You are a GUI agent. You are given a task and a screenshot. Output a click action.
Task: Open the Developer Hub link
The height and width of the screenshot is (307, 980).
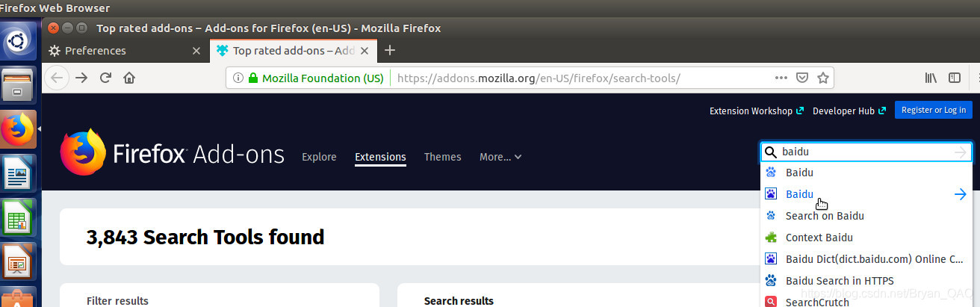(849, 111)
